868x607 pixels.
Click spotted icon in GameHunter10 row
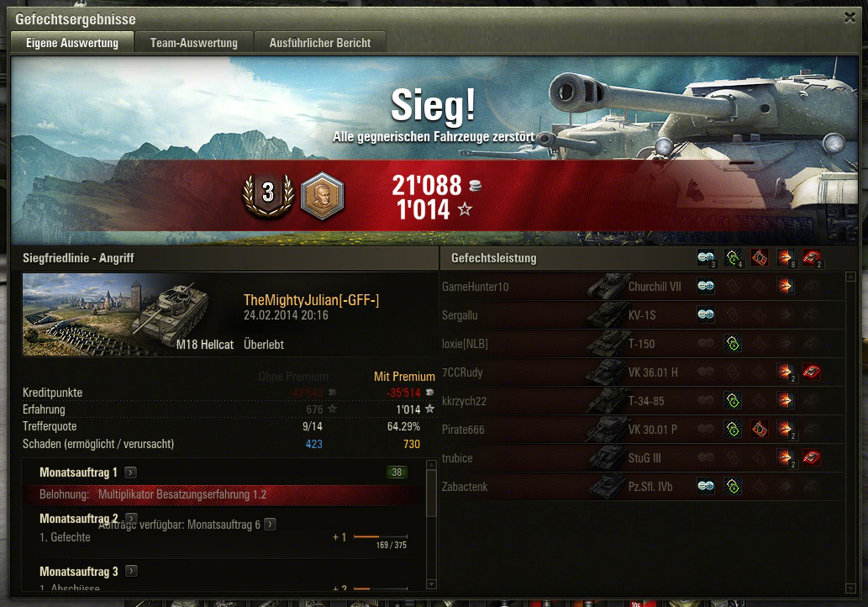[706, 287]
